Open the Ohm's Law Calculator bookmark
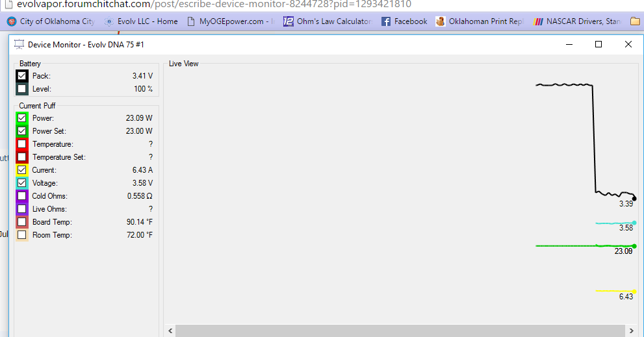Screen dimensions: 644x337 [328, 21]
